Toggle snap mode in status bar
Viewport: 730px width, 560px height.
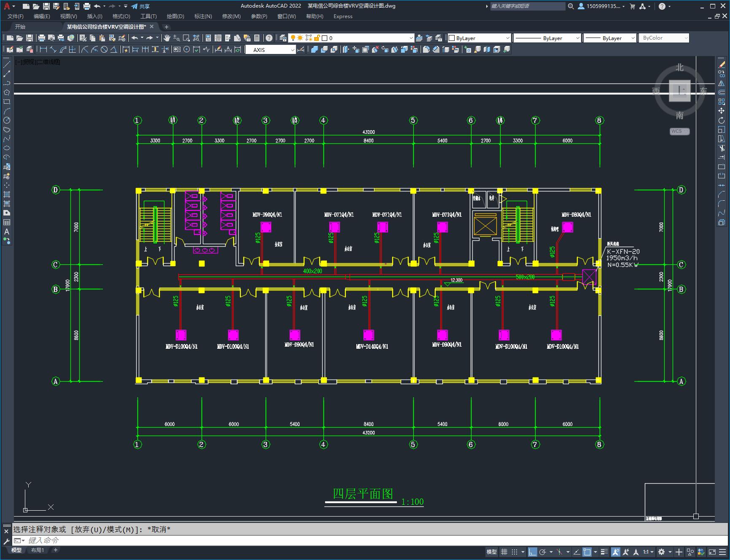[514, 552]
